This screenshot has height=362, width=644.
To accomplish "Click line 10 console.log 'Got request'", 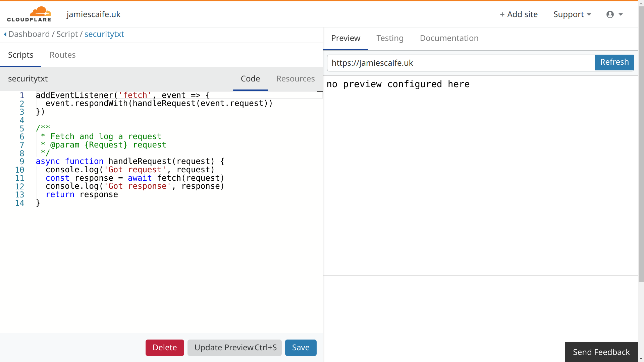I will point(130,170).
